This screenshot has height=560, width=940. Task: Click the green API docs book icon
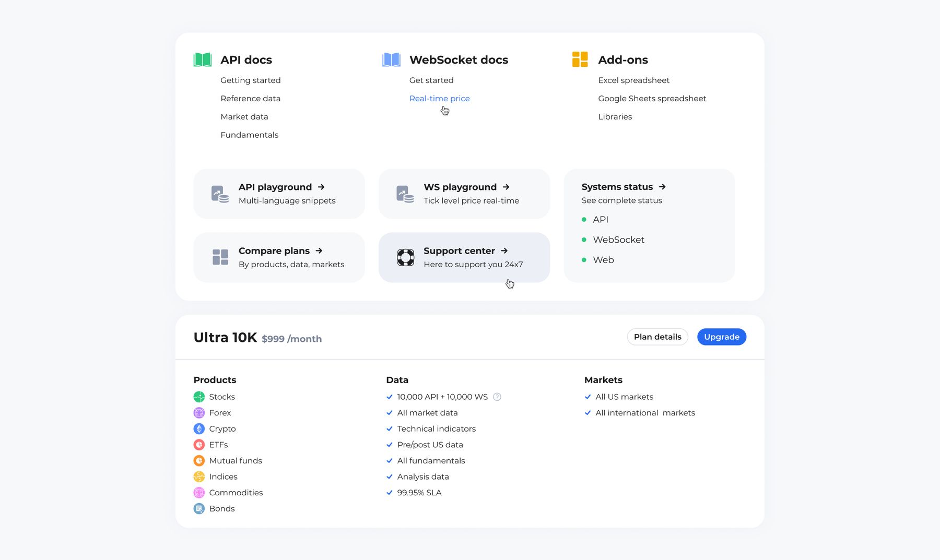point(203,59)
